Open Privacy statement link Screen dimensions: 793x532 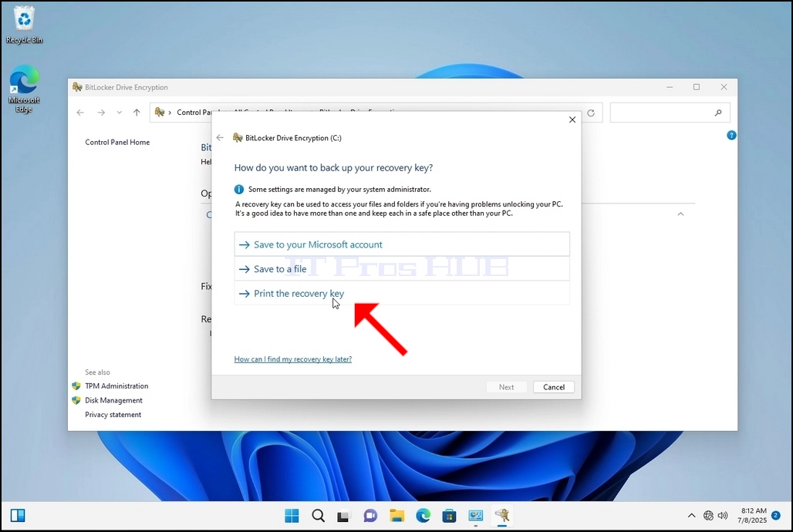(113, 415)
